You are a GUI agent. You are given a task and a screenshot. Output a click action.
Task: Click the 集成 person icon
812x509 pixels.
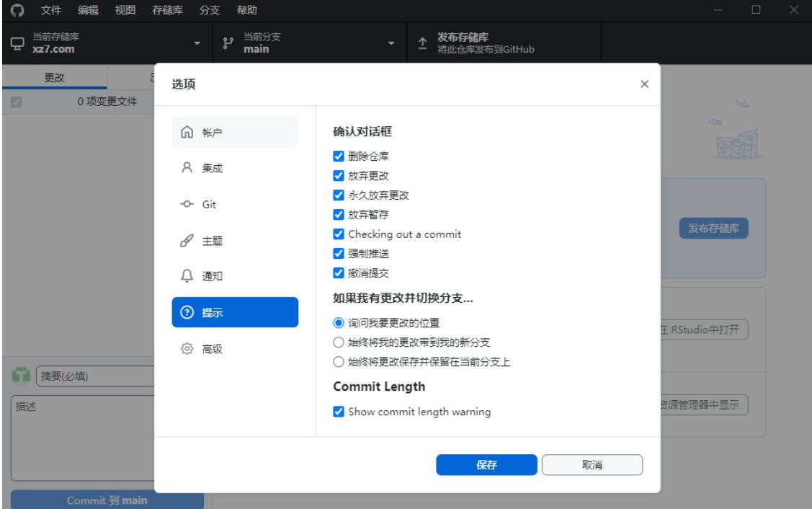click(187, 169)
